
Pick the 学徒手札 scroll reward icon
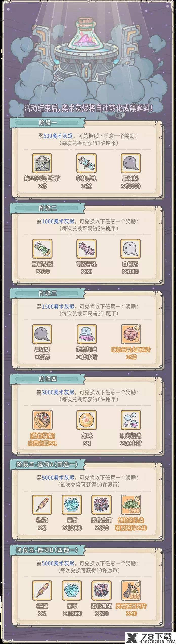tap(86, 163)
